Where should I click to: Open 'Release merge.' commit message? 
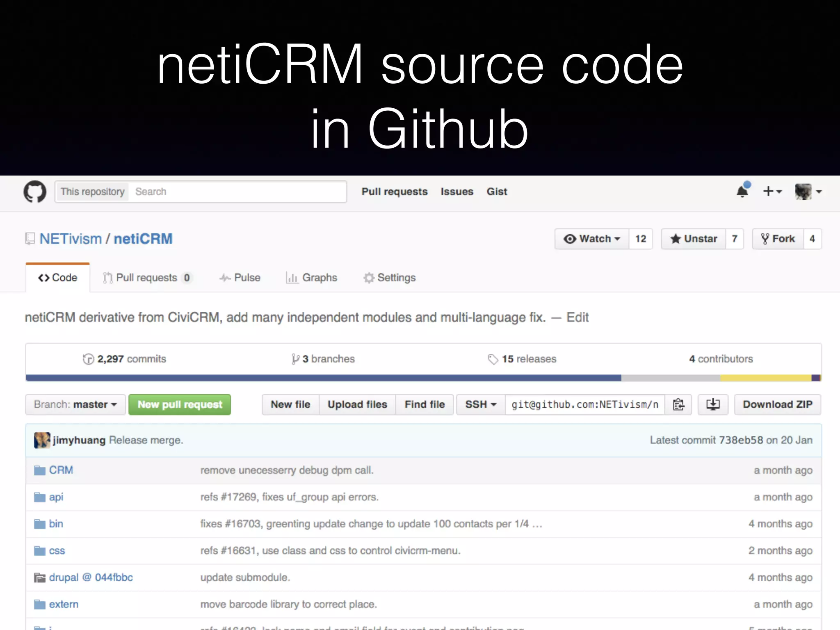click(146, 440)
